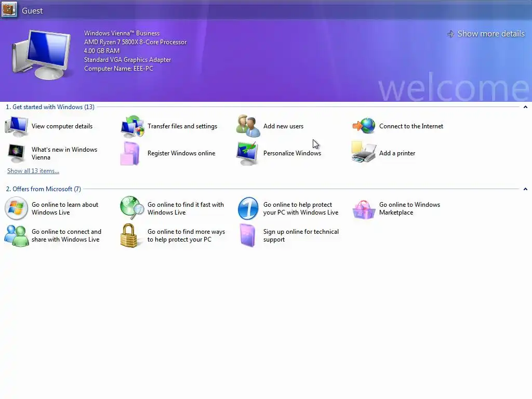Viewport: 532px width, 399px height.
Task: Click the Windows Vienna Business edition text
Action: (122, 33)
